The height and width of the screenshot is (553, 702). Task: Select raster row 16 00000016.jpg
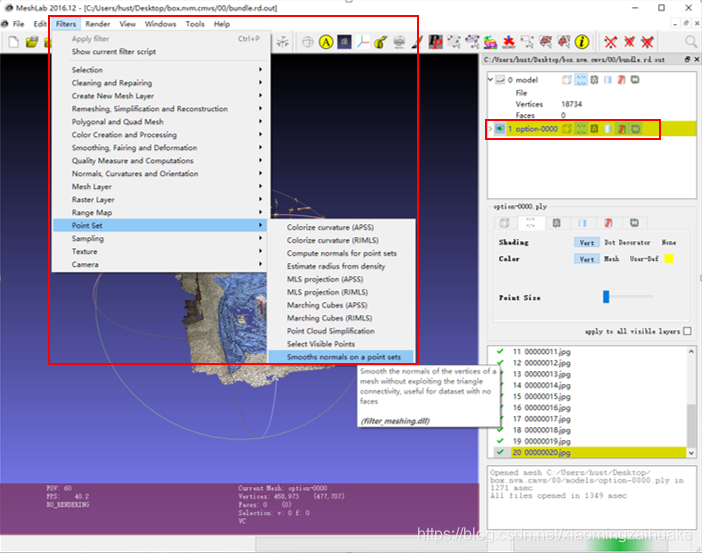[587, 407]
